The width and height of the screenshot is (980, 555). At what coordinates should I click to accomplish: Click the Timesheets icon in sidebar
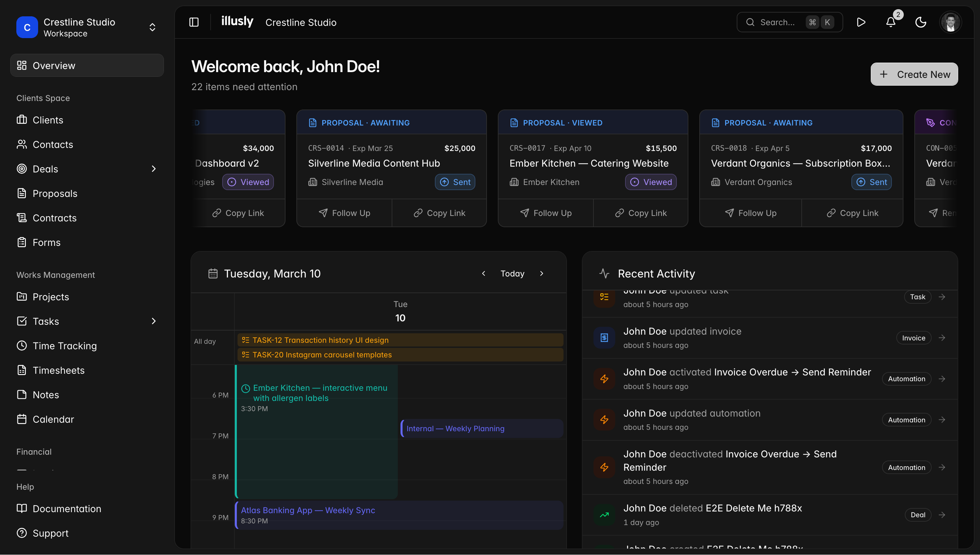coord(22,370)
